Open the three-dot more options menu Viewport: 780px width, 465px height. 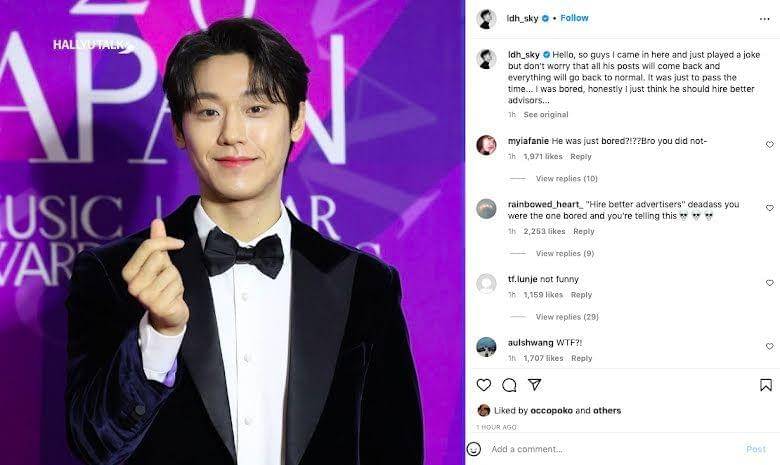coord(765,19)
